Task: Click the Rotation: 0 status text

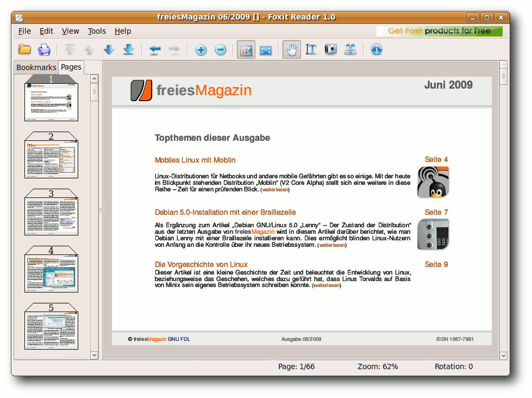Action: tap(454, 367)
